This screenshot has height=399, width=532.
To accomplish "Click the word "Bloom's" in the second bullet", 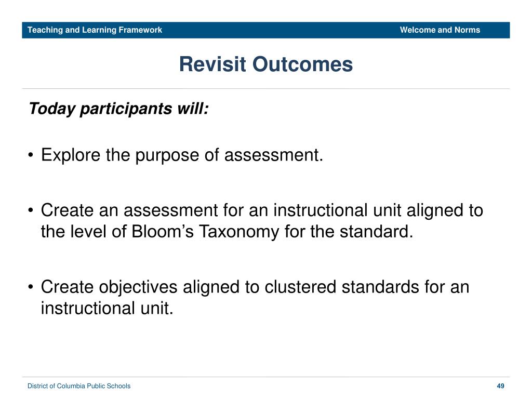I will coord(163,231).
